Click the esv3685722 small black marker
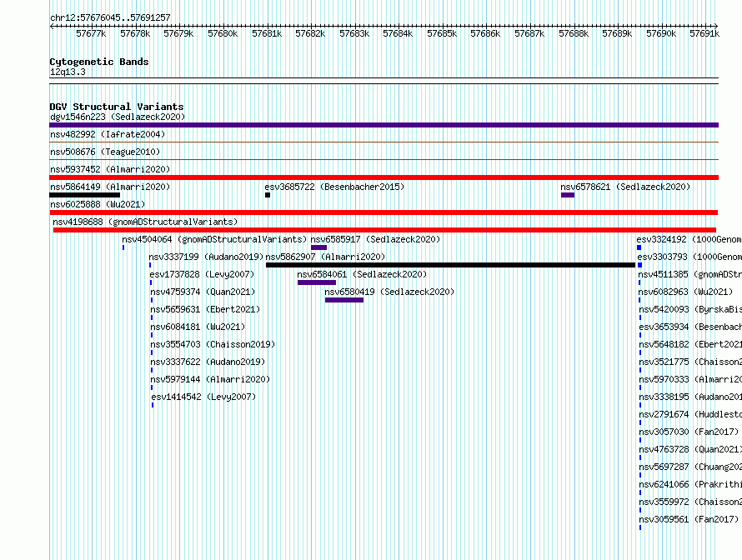 click(268, 195)
